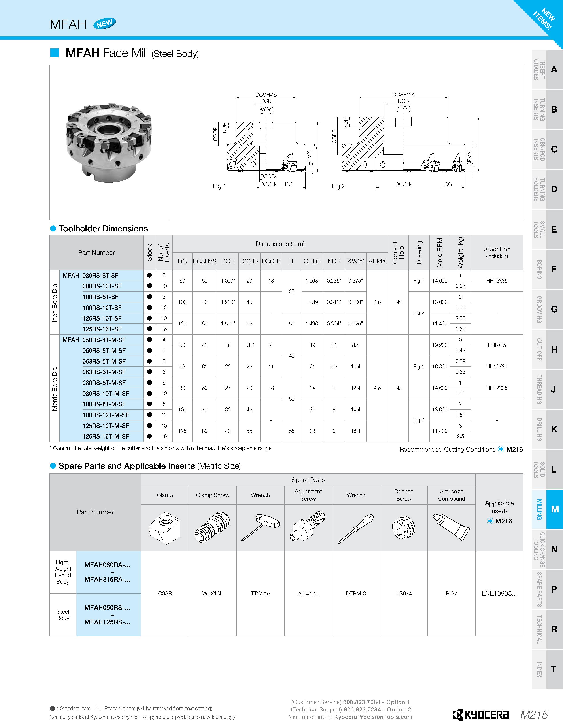This screenshot has height=728, width=563.
Task: Open section tab F Boring
Action: coord(547,269)
